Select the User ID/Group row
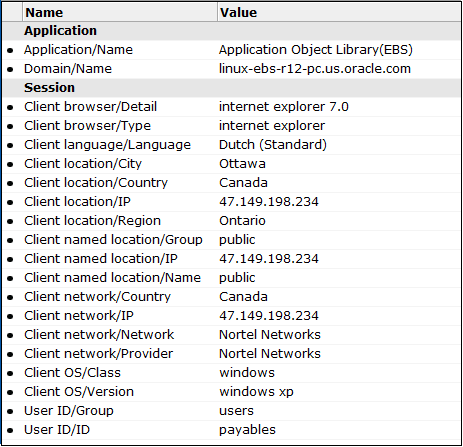Viewport: 463px width, 447px height. tap(231, 411)
